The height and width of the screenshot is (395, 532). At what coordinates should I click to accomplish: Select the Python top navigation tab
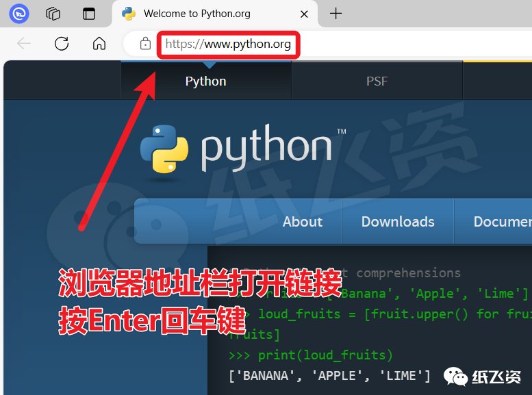(x=206, y=81)
